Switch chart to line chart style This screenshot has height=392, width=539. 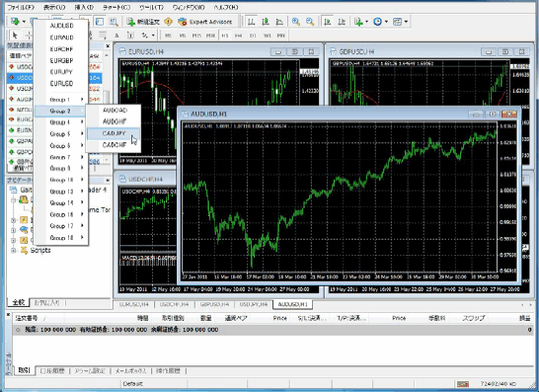(279, 22)
